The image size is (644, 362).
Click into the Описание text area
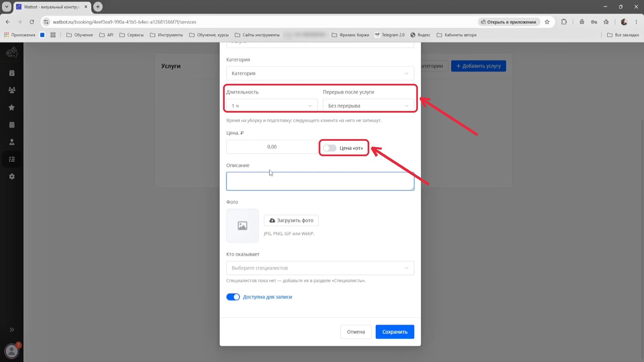(320, 181)
